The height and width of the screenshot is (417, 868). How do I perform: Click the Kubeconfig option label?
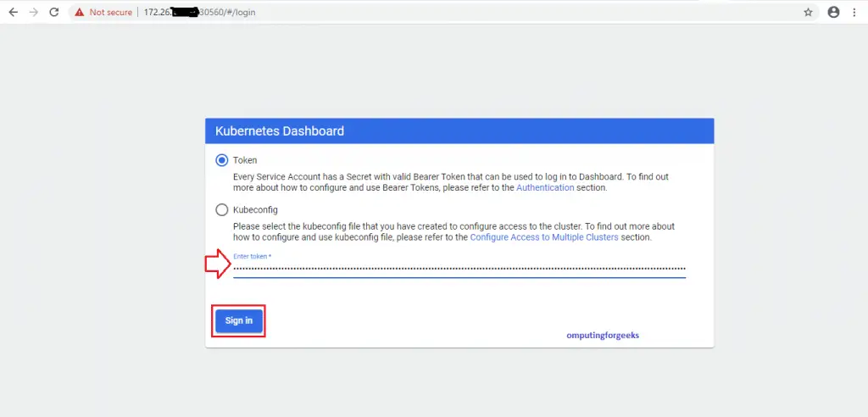pyautogui.click(x=255, y=210)
